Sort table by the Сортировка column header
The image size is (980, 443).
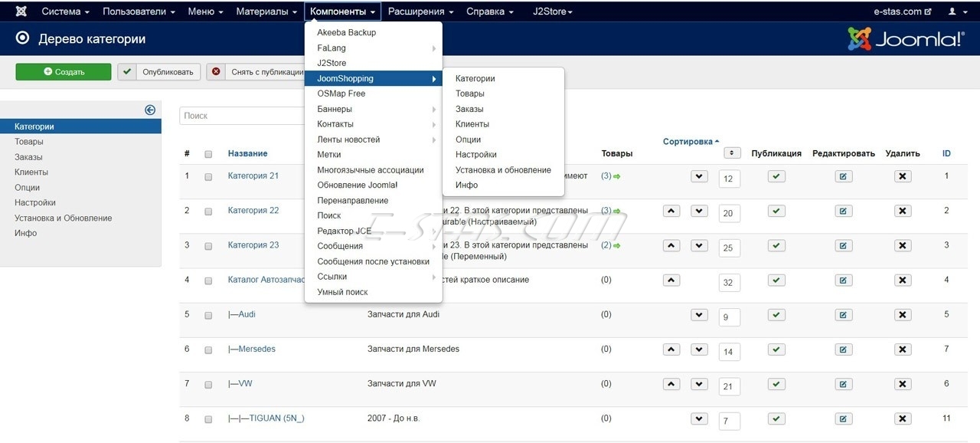point(691,142)
